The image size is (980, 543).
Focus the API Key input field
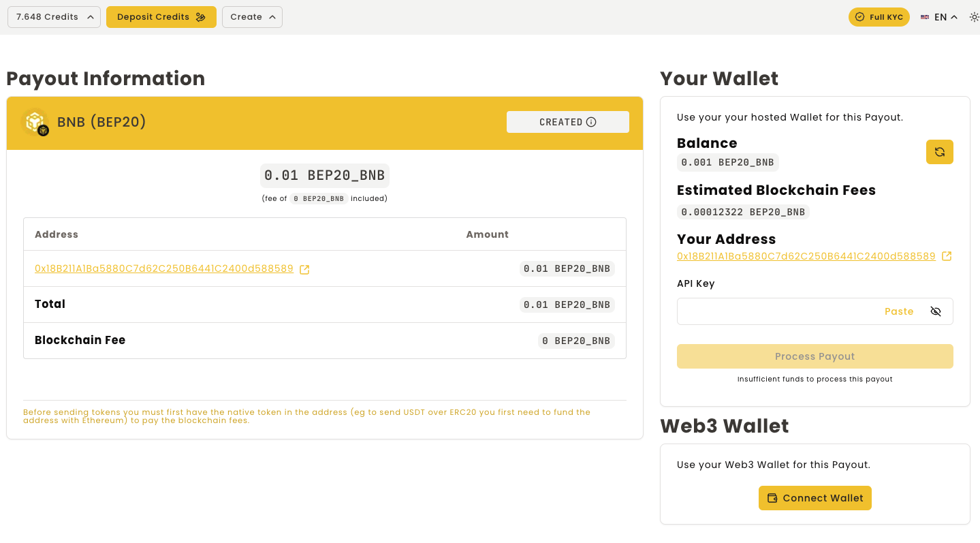[x=776, y=311]
